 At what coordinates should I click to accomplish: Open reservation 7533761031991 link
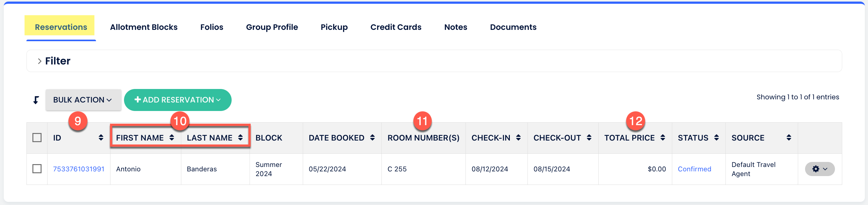tap(78, 169)
